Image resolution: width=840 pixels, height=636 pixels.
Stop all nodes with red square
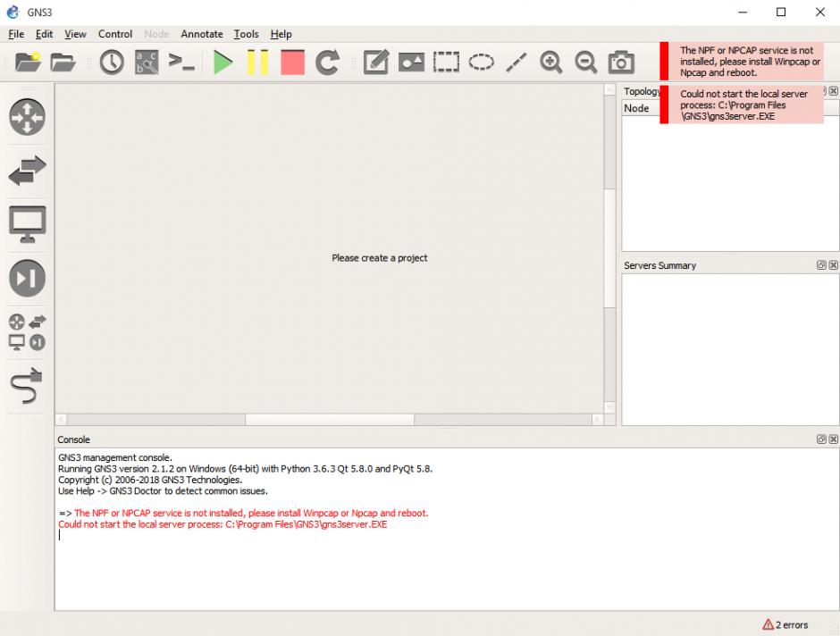[x=292, y=63]
